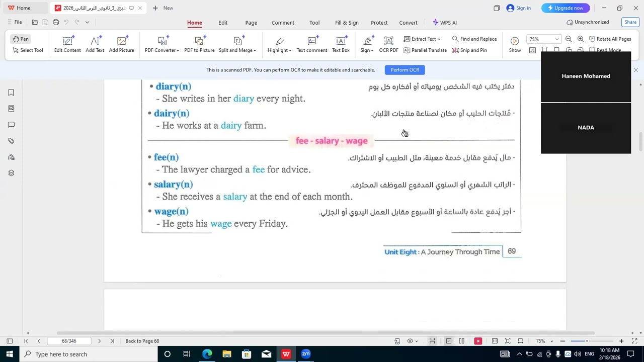Open the File menu
Viewport: 644px width, 362px height.
point(15,22)
